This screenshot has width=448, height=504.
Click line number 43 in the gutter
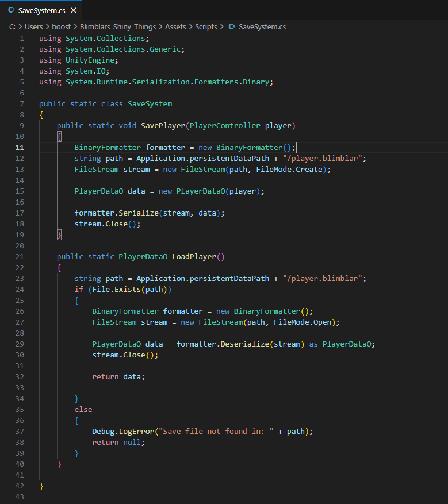20,497
